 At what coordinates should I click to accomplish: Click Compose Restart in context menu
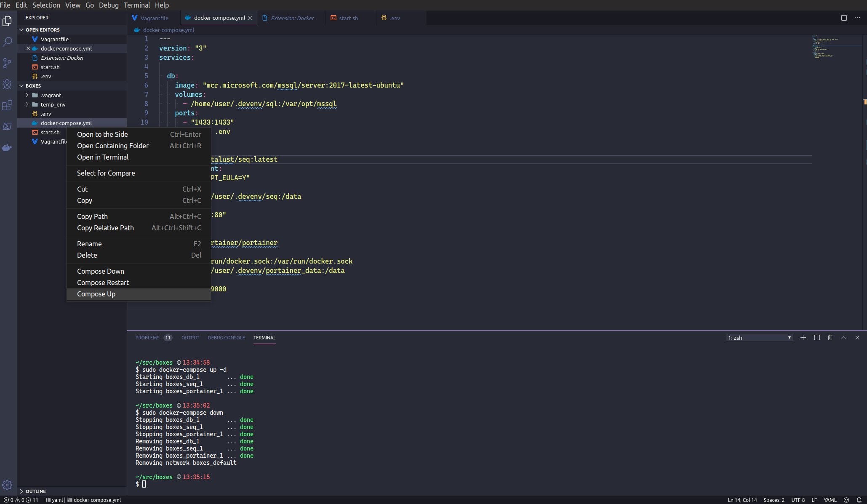click(x=103, y=283)
